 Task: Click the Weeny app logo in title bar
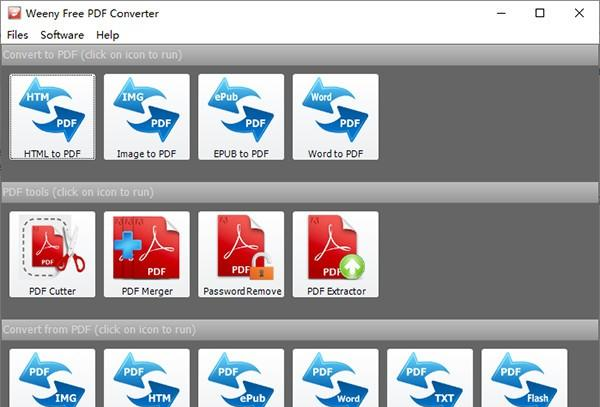(x=14, y=13)
